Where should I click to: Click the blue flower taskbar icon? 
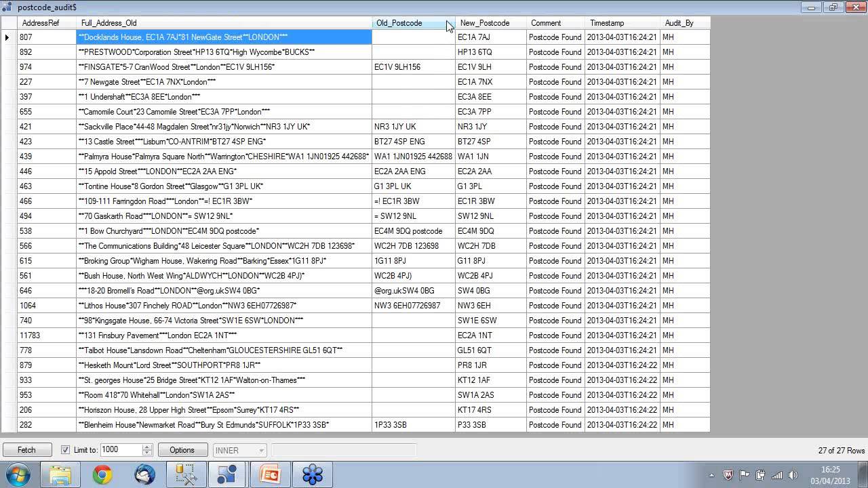point(313,475)
